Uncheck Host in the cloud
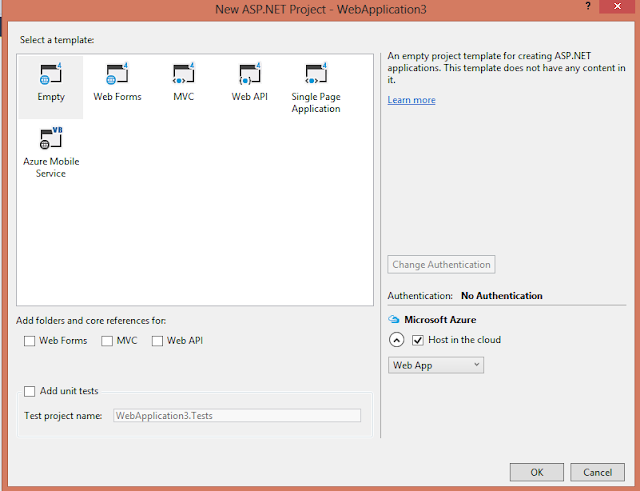 click(418, 340)
